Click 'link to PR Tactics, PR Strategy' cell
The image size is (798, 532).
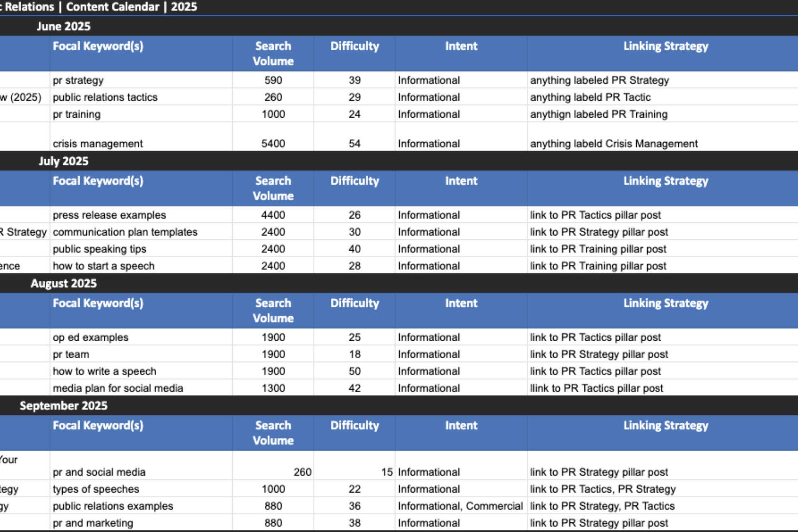(603, 489)
